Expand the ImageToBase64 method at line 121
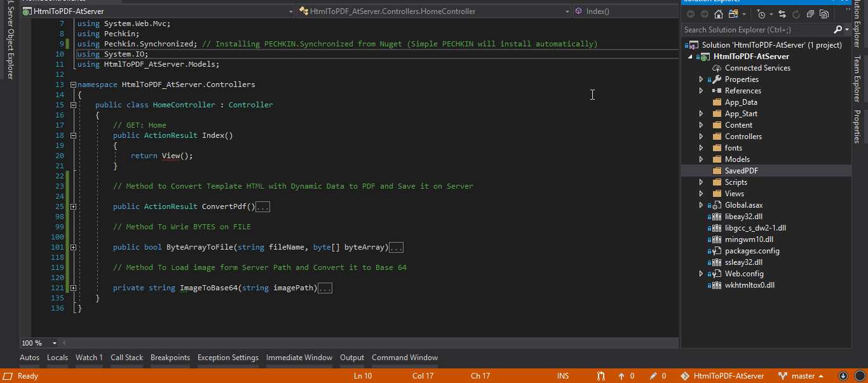 tap(73, 288)
